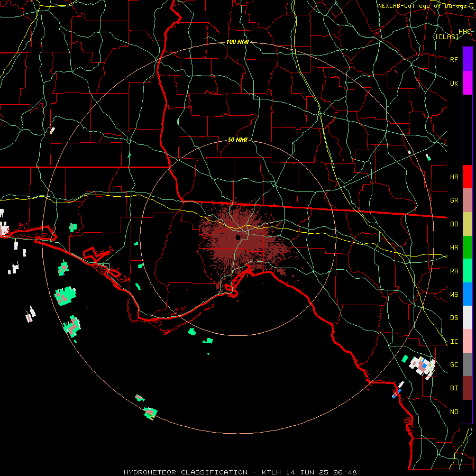
Task: Click the "BI" legend label
Action: (x=454, y=388)
